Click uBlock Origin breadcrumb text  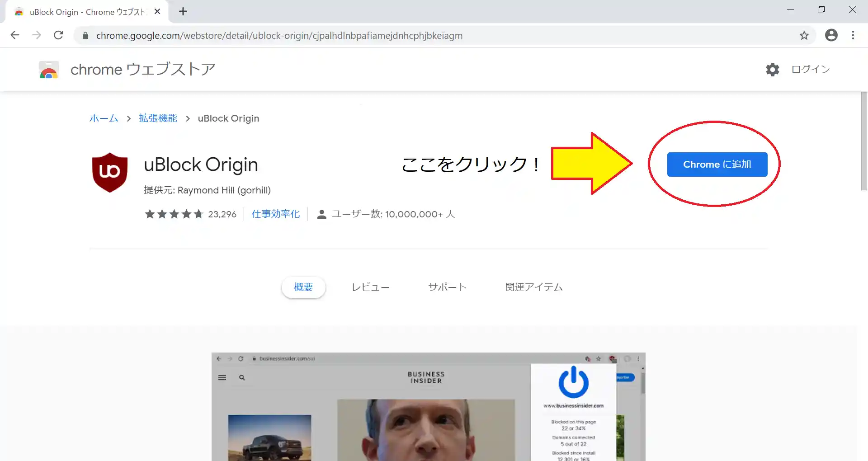228,118
